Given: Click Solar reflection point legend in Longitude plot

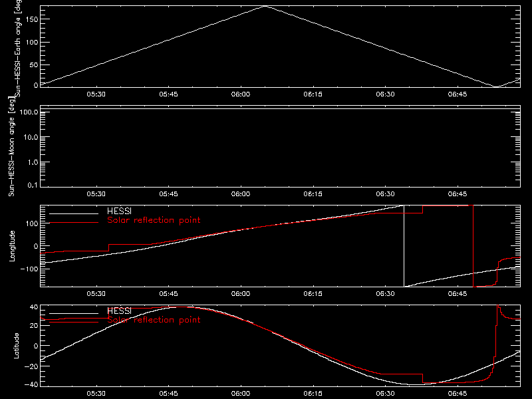Looking at the screenshot, I should point(154,220).
